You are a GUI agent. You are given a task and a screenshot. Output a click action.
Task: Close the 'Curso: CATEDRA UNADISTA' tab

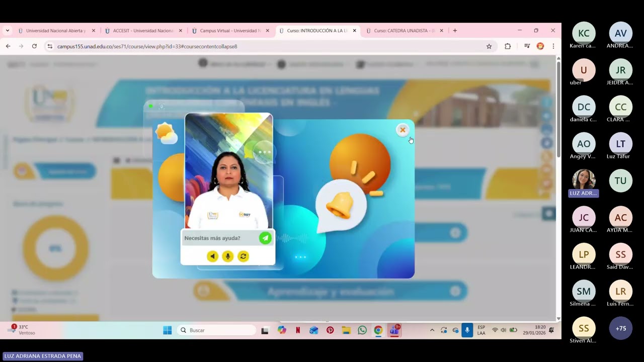[442, 31]
